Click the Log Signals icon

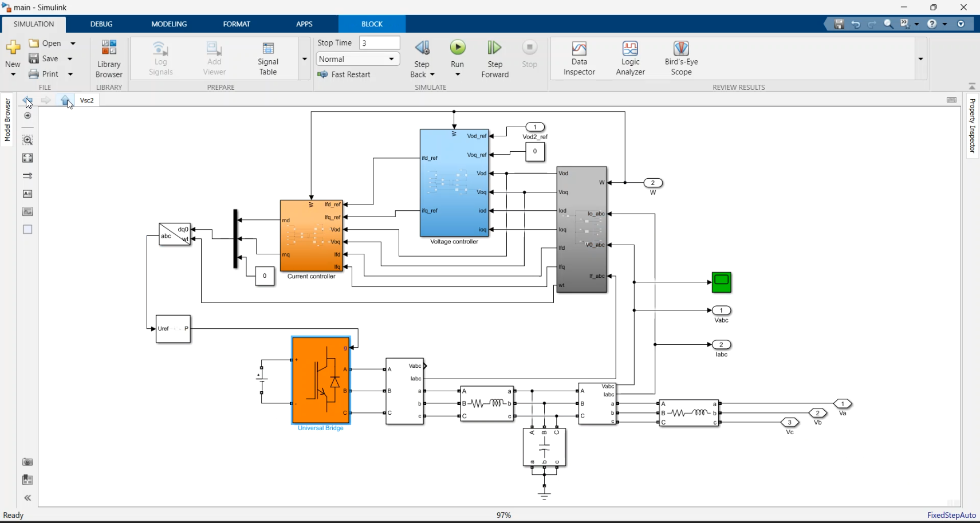click(160, 58)
